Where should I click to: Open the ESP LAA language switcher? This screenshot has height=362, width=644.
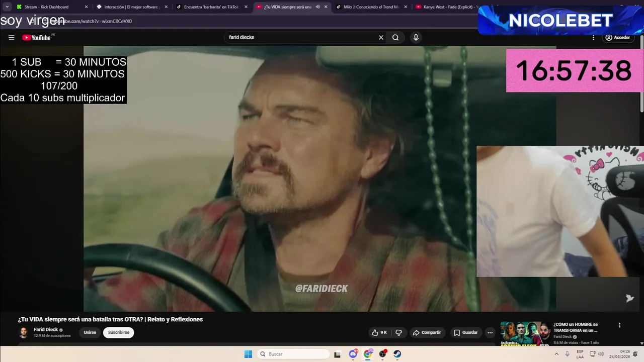(580, 354)
